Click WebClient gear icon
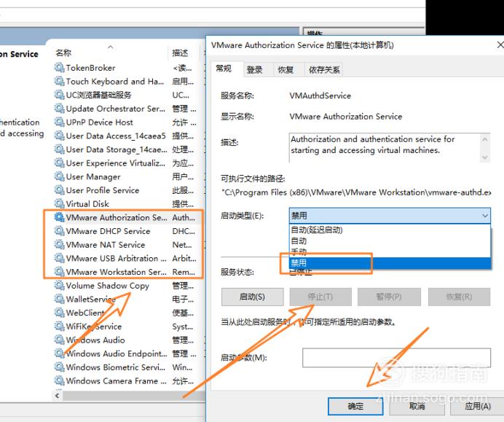 pyautogui.click(x=59, y=313)
